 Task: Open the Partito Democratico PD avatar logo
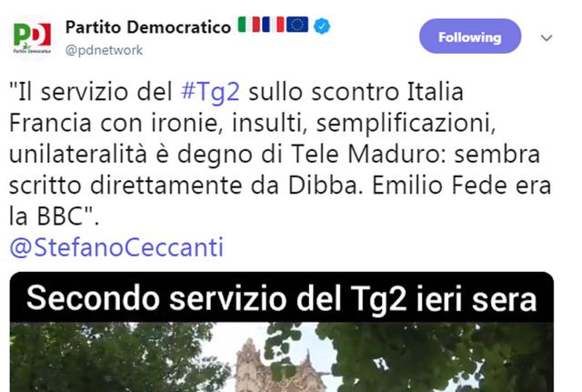[x=32, y=38]
